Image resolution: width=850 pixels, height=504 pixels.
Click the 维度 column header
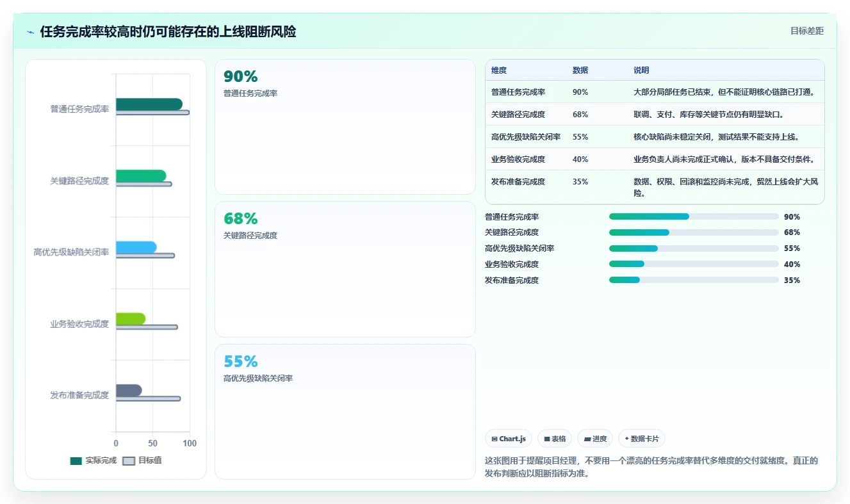(x=499, y=70)
